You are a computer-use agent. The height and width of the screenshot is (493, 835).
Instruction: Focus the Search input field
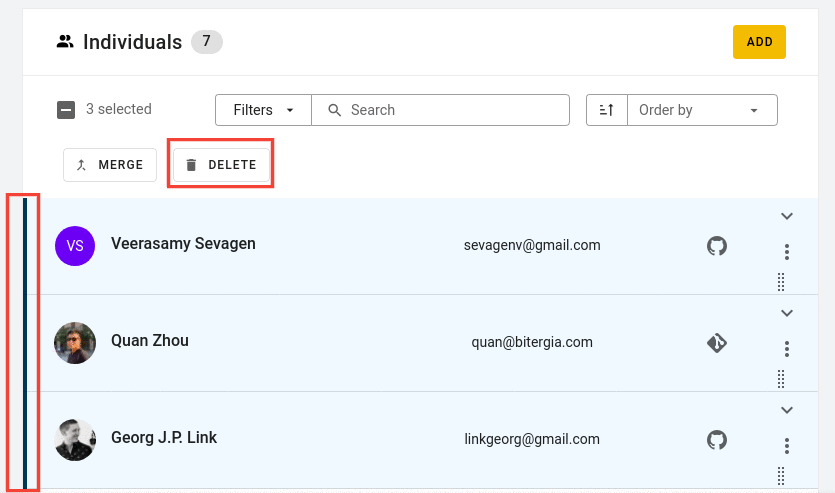pyautogui.click(x=440, y=110)
